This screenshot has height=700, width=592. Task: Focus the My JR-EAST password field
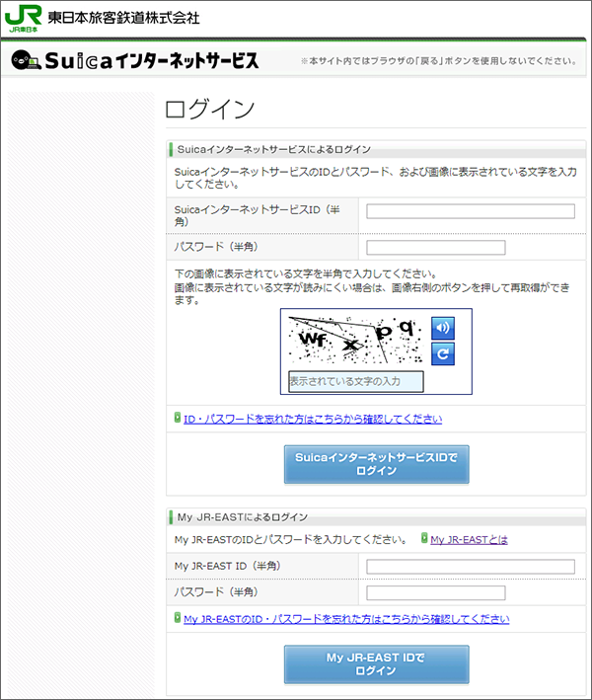[435, 592]
